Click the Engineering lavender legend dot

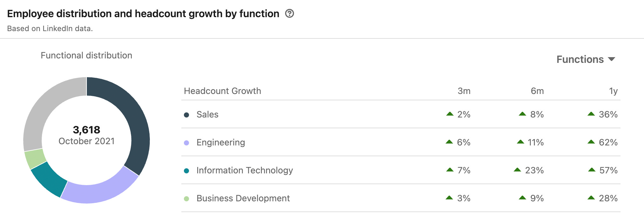coord(186,143)
